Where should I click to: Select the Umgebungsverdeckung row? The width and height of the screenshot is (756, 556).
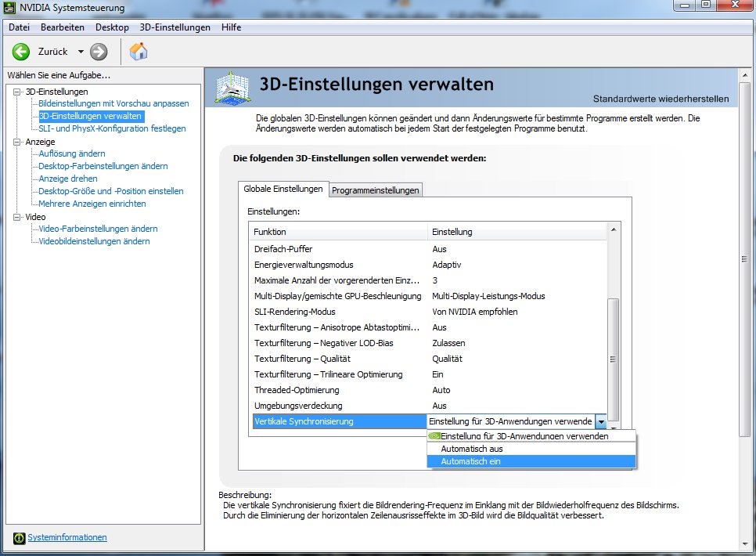(428, 406)
